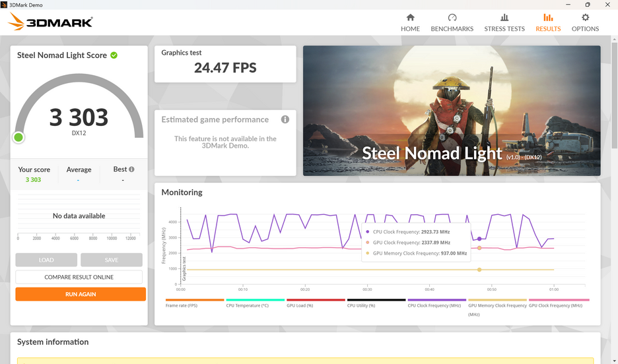Click the Graphics test label
Screen dimensions: 618x364
[x=182, y=53]
